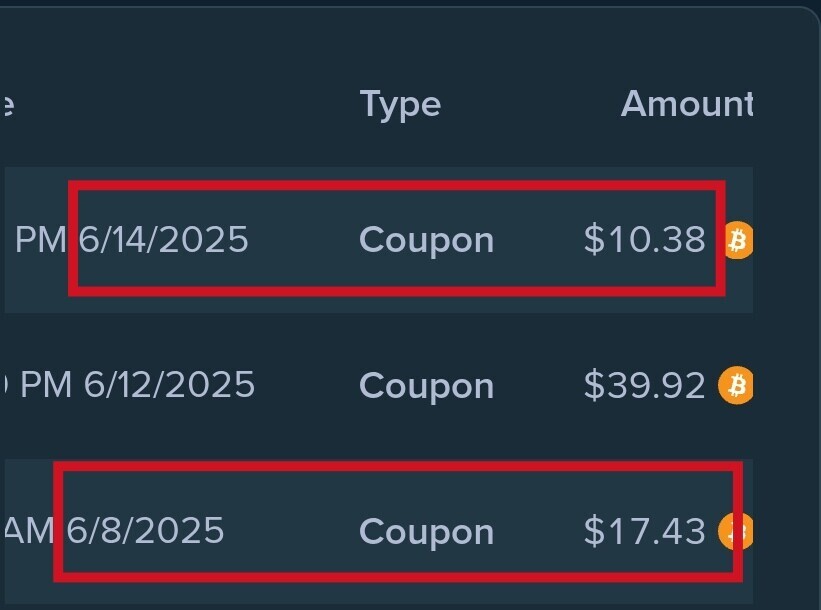Select the 6/8/2025 date cell
Screen dimensions: 821x610
(x=145, y=530)
